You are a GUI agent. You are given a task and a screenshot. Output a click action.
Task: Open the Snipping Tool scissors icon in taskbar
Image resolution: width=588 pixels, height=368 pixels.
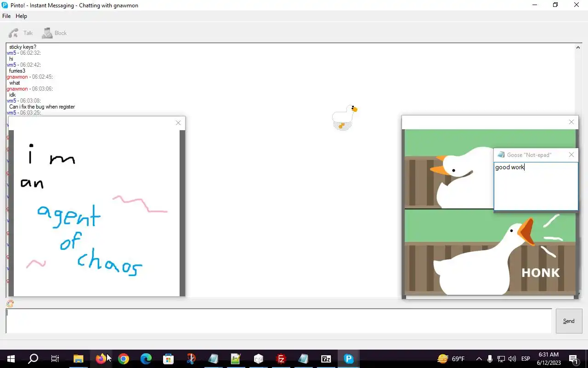pos(191,359)
